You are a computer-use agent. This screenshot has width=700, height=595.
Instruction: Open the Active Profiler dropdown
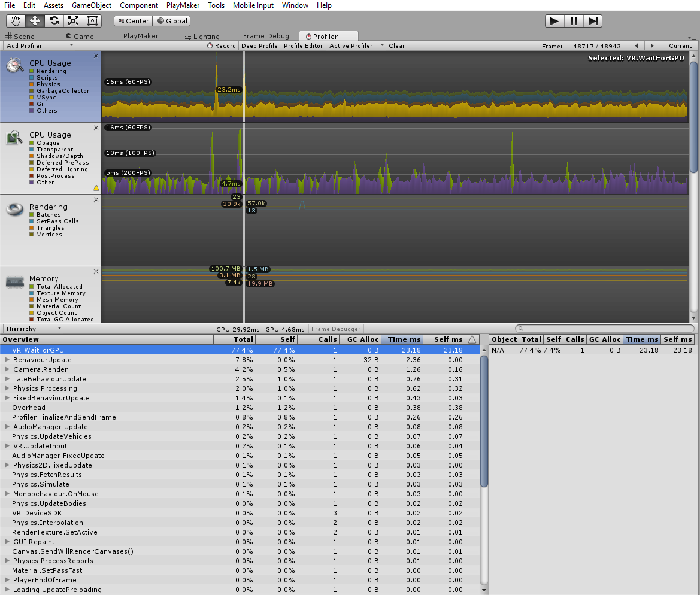(351, 45)
